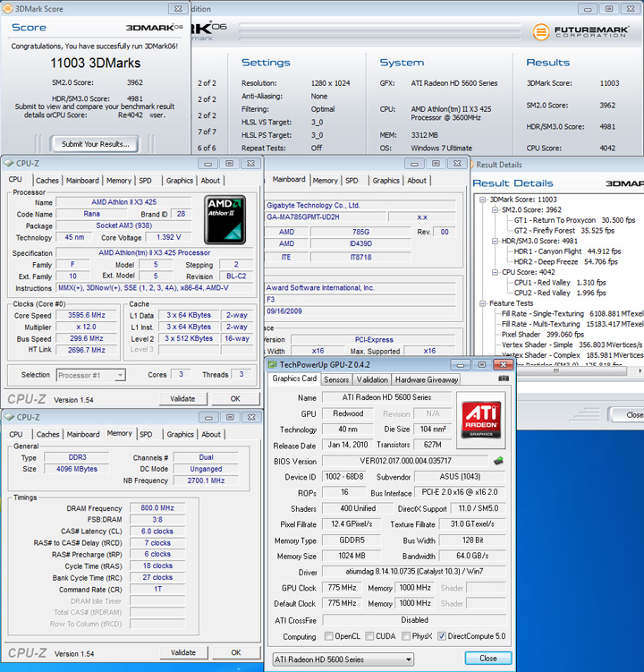The image size is (644, 672).
Task: Enable the OpenCL checkbox
Action: (x=328, y=636)
